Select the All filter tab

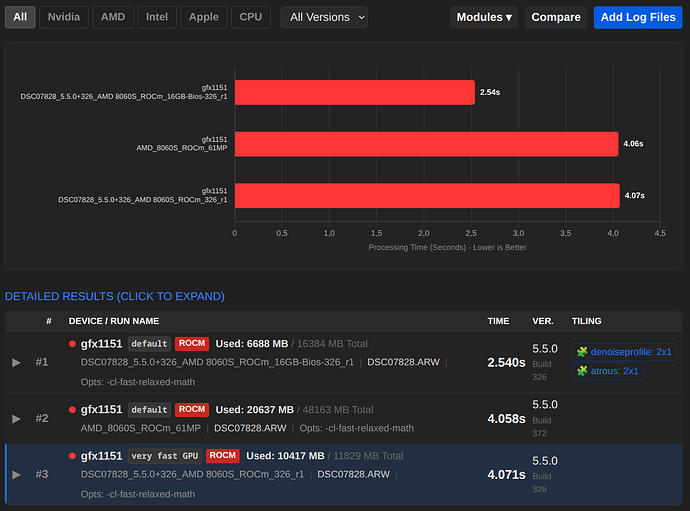click(x=20, y=17)
